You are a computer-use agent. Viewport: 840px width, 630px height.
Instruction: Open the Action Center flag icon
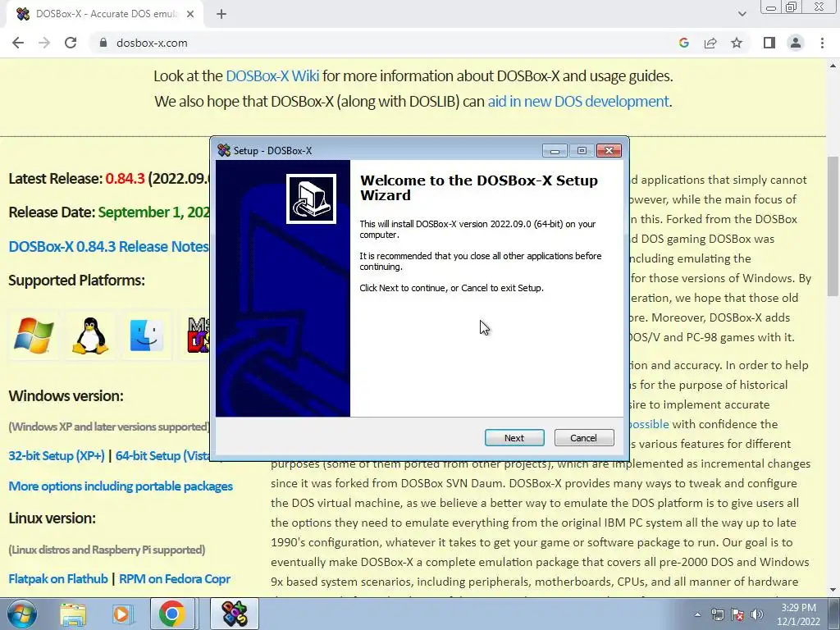point(737,614)
